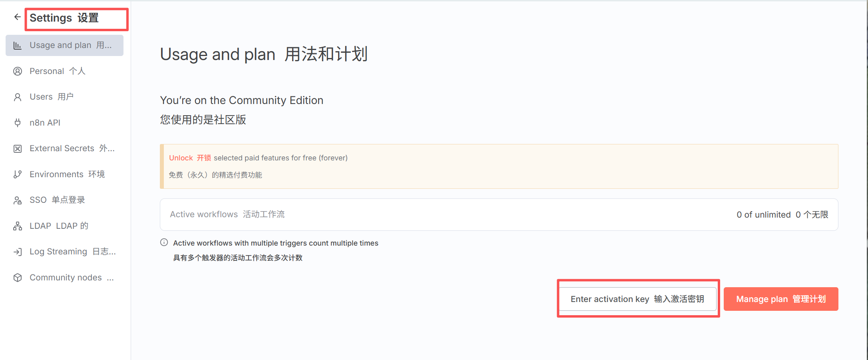This screenshot has width=868, height=360.
Task: Click "selected paid features for free (forever)" text
Action: (x=281, y=158)
